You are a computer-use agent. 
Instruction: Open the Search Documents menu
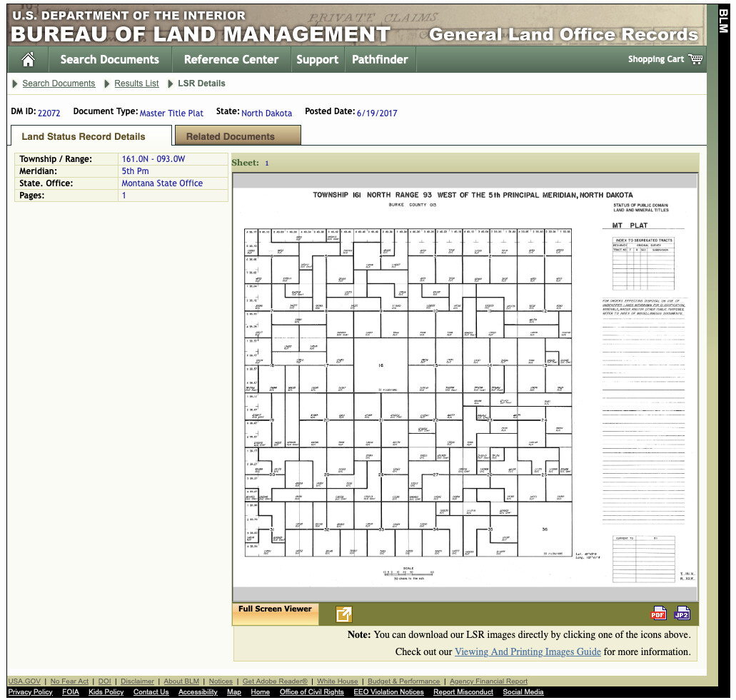click(109, 59)
